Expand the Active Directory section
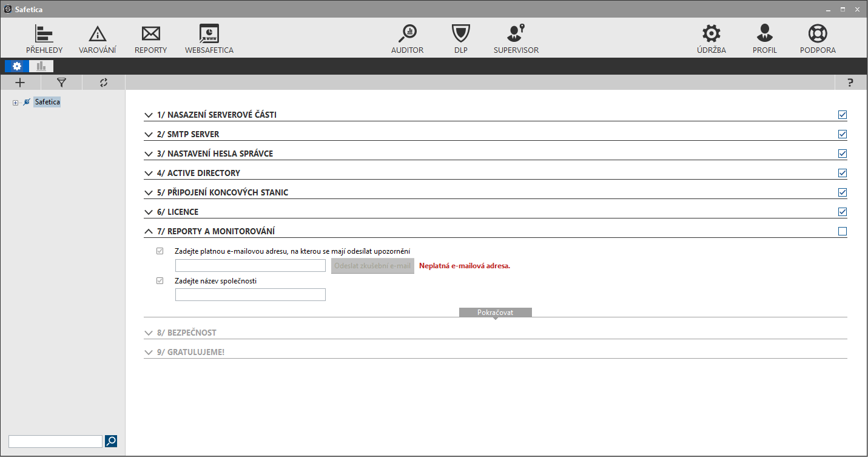 (x=149, y=173)
